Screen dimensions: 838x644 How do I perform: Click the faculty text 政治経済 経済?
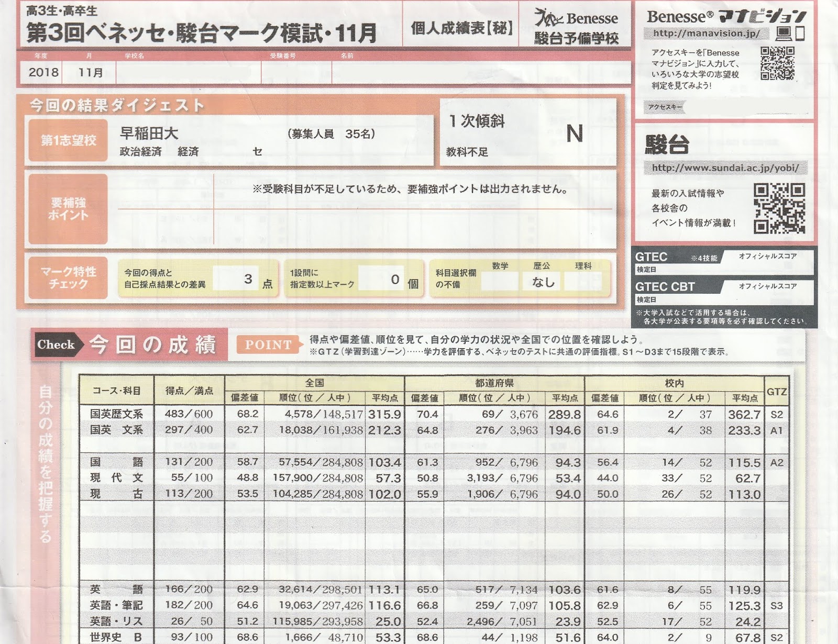pyautogui.click(x=159, y=151)
